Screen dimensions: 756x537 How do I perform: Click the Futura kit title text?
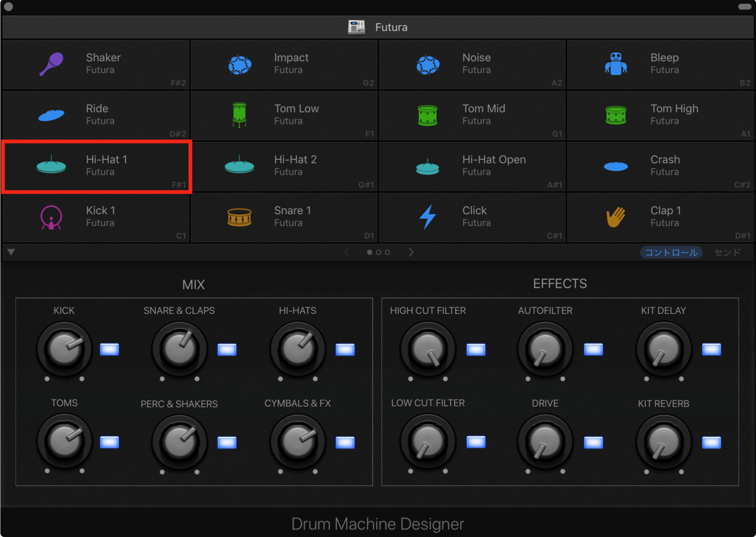pyautogui.click(x=391, y=27)
